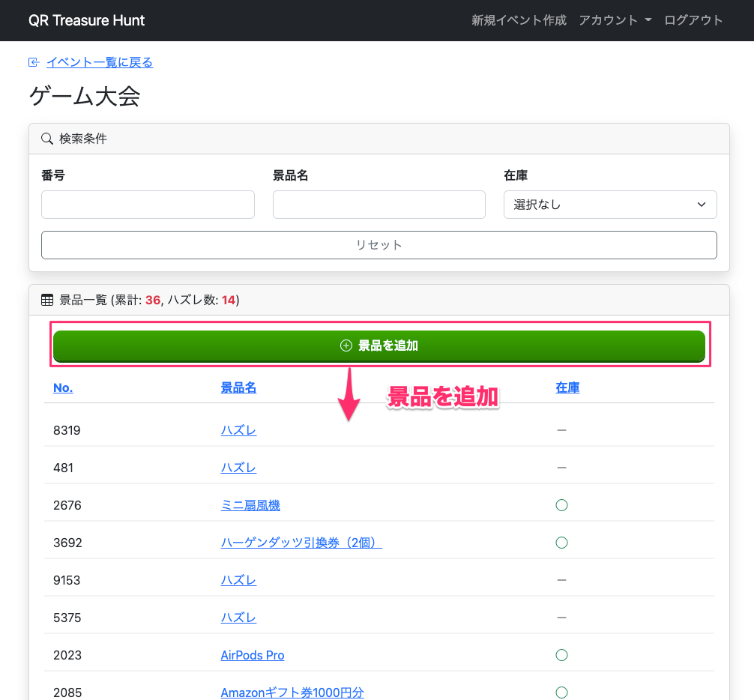Focus the 景品名 search input field
Screen dimensions: 754x700
point(378,205)
